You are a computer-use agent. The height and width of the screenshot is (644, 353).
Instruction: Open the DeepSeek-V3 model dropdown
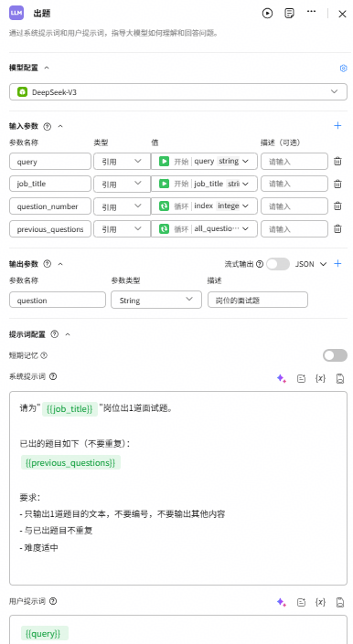pos(178,92)
